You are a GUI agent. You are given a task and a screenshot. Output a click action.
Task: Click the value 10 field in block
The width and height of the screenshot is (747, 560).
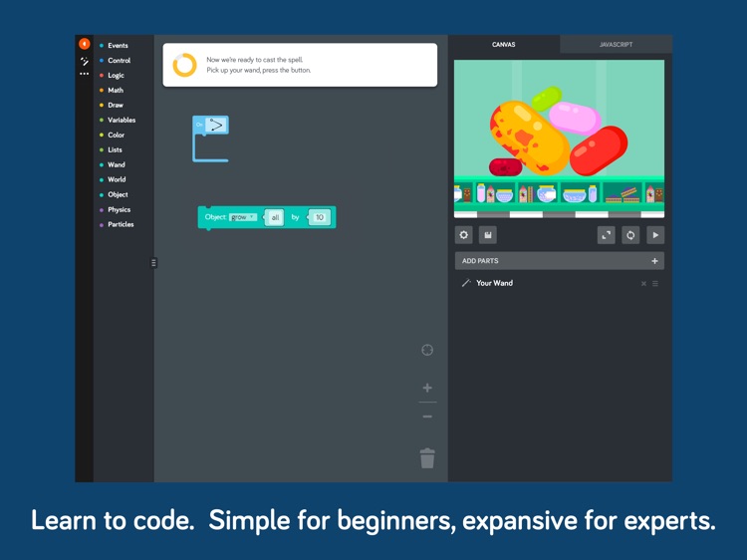tap(320, 217)
